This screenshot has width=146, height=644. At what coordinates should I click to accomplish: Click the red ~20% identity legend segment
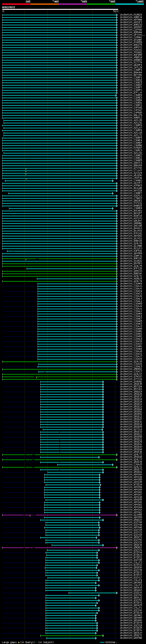(16, 4)
